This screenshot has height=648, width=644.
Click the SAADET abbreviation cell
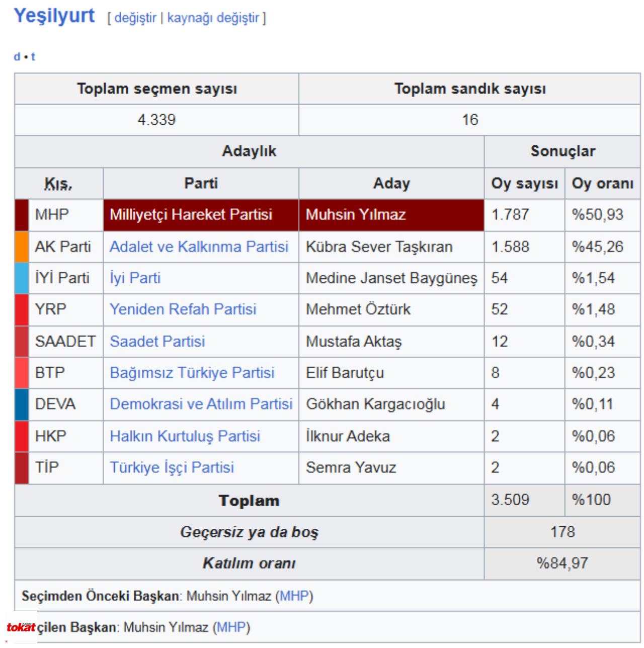(65, 342)
